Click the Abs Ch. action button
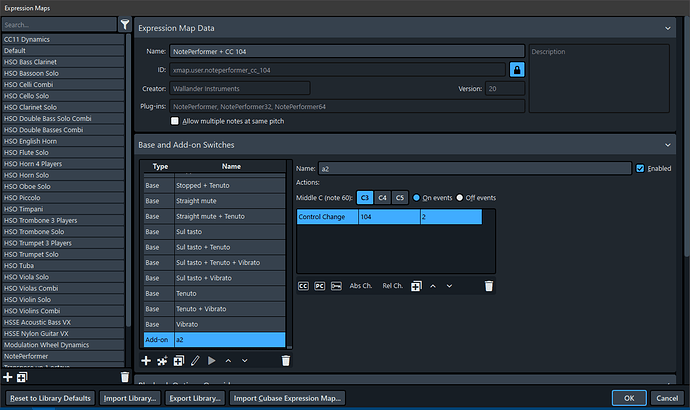690x410 pixels. click(x=360, y=286)
